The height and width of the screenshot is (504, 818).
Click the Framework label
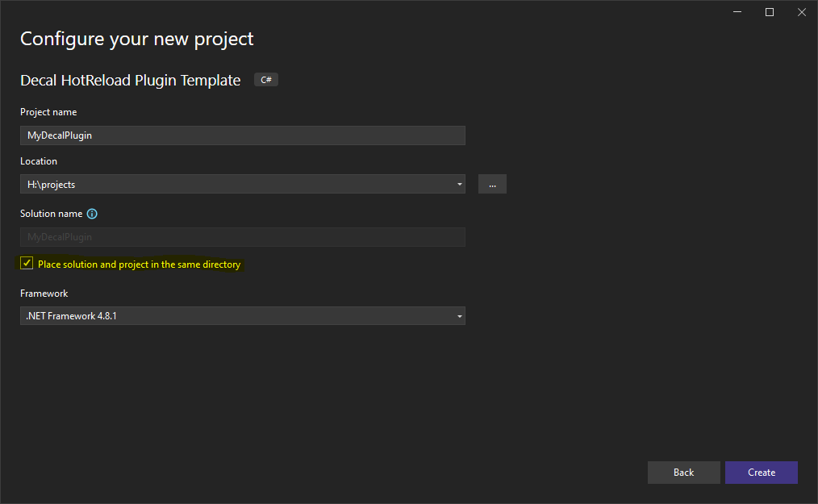click(44, 294)
